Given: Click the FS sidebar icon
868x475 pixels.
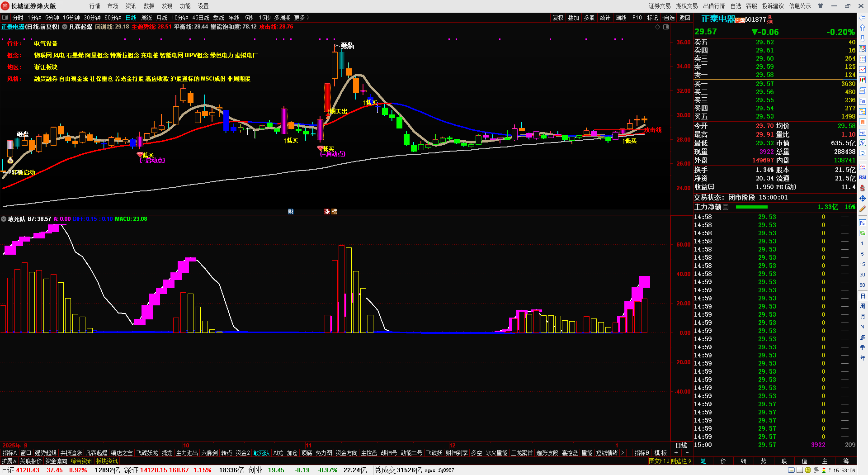Looking at the screenshot, I should [x=862, y=223].
